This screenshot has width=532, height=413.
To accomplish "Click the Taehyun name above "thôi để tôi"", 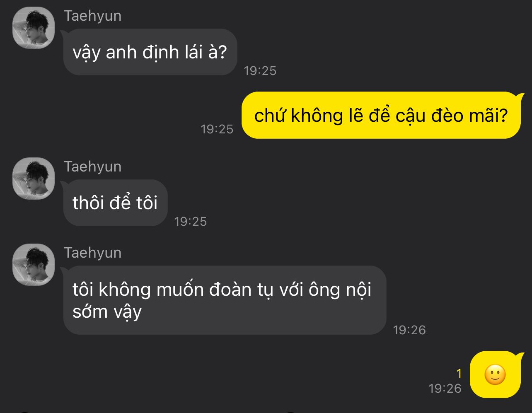I will click(x=93, y=167).
